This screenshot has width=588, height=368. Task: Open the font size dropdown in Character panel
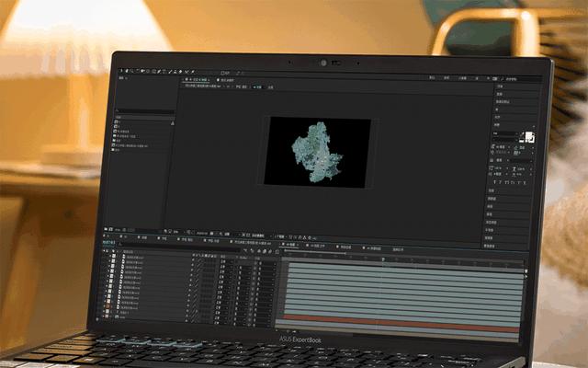click(x=500, y=147)
